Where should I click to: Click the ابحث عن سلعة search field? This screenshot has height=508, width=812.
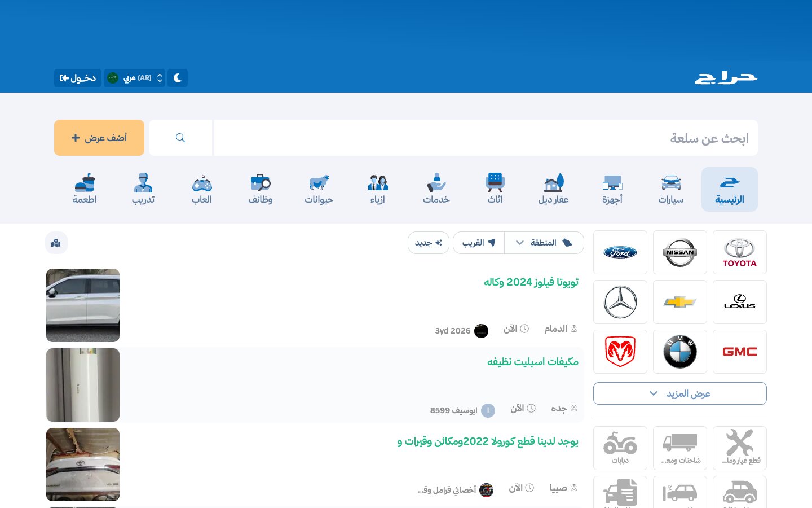[486, 138]
